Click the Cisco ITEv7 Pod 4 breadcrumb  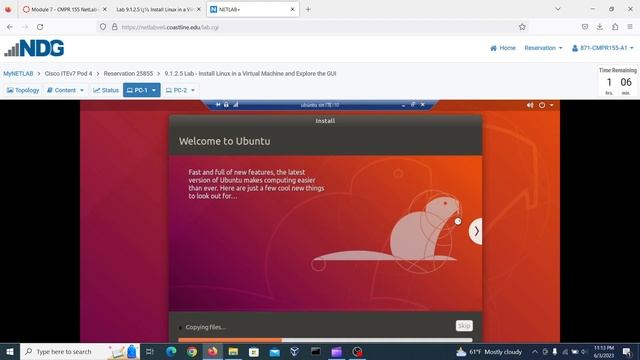point(68,73)
